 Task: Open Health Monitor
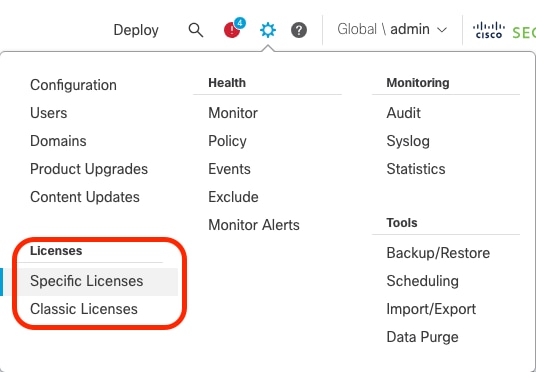(x=233, y=113)
